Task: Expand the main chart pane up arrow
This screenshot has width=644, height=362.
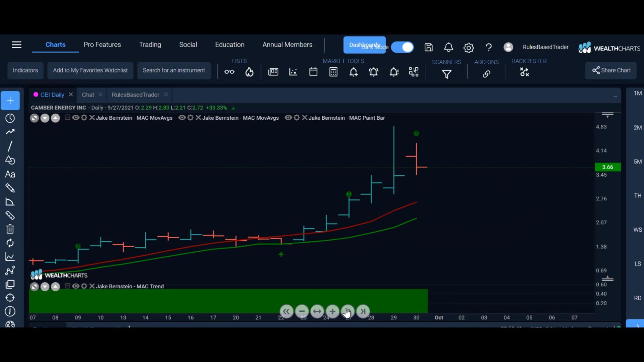Action: coord(56,118)
